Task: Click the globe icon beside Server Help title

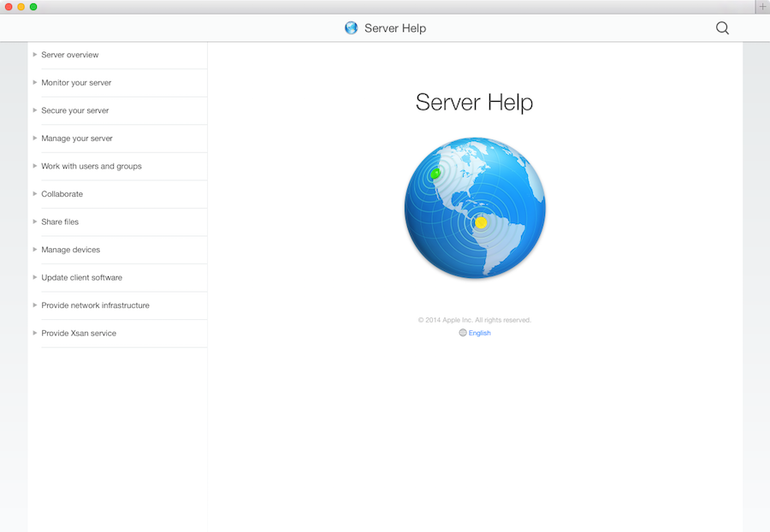Action: [351, 28]
